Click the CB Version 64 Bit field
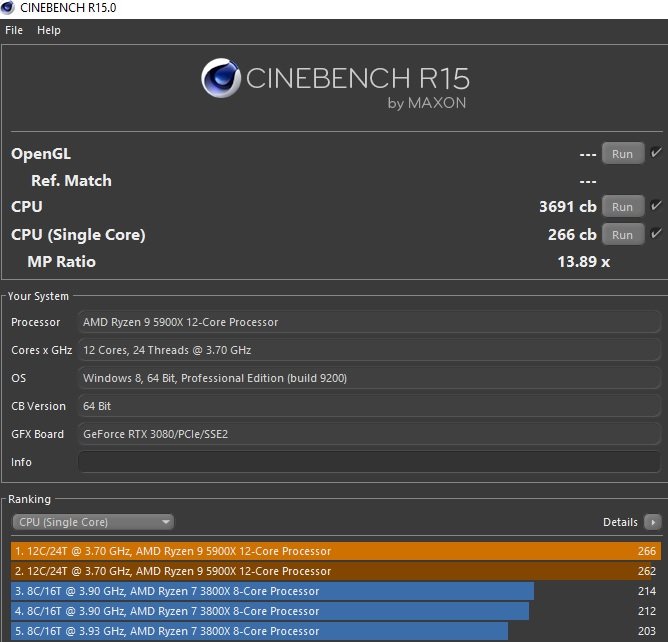Screen dimensions: 668x642 click(369, 406)
